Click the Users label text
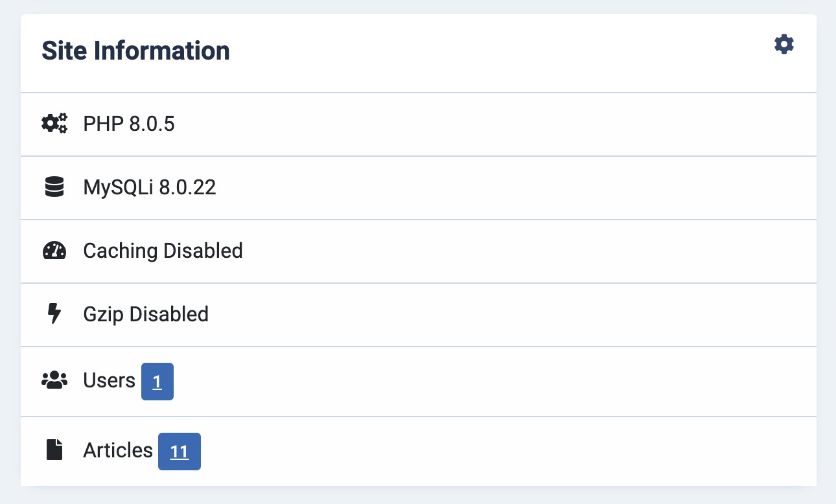The width and height of the screenshot is (836, 504). click(109, 380)
